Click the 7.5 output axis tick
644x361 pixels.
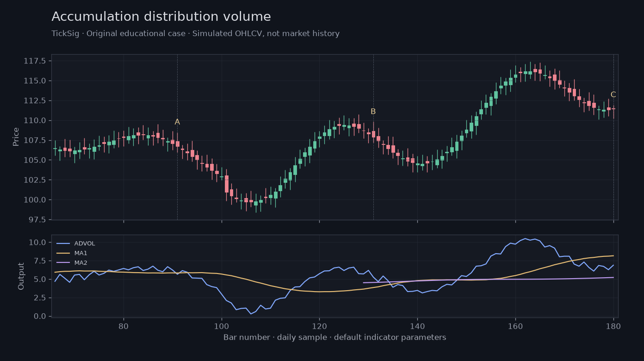[40, 261]
